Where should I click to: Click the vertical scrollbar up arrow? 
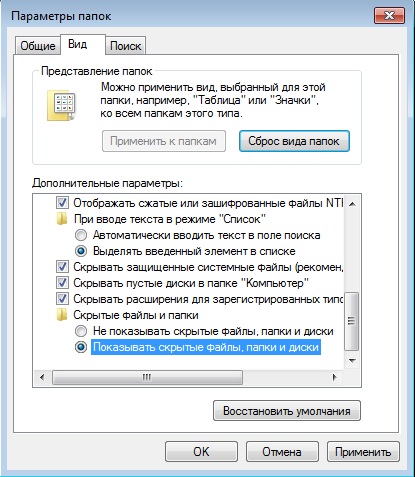pyautogui.click(x=352, y=203)
